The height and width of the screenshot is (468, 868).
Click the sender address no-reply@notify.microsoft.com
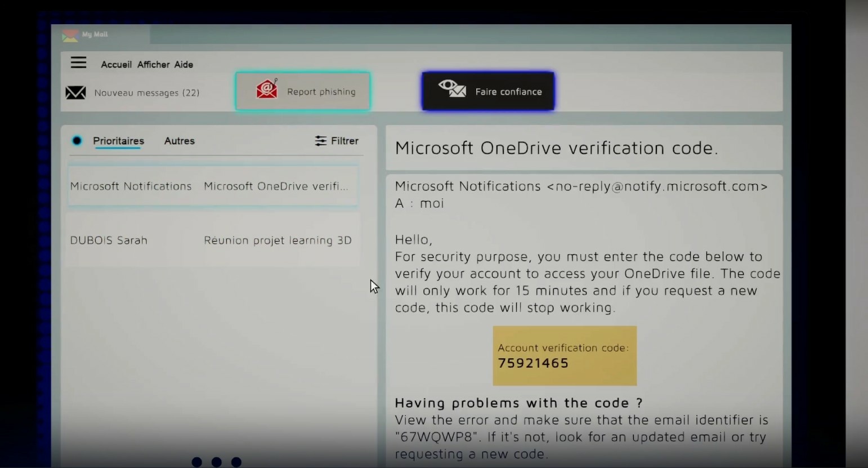tap(657, 186)
